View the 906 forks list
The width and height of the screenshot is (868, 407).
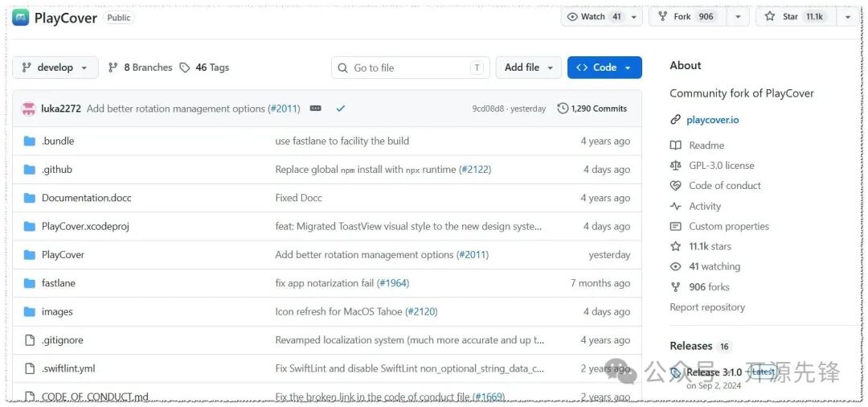click(709, 287)
